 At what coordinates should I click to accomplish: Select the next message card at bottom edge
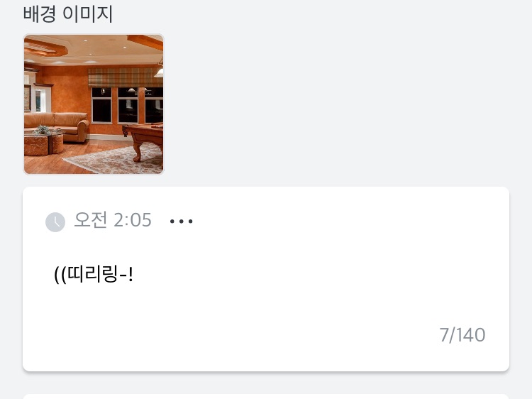tap(266, 397)
